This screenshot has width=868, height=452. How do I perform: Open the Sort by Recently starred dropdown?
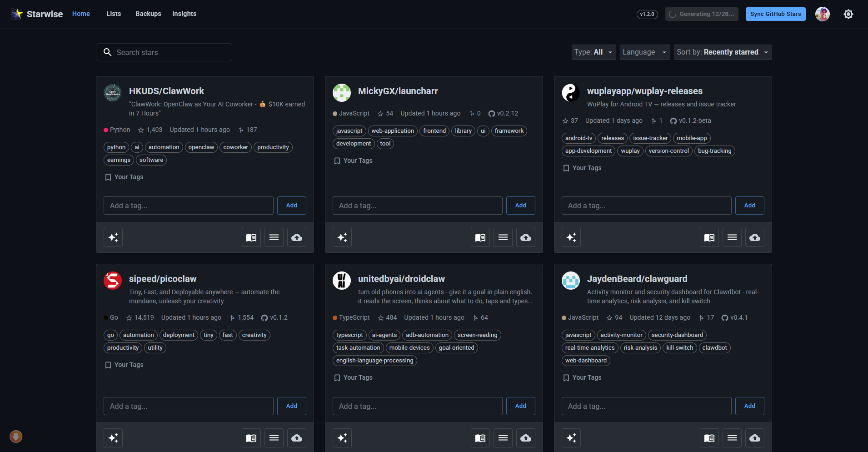pos(723,52)
